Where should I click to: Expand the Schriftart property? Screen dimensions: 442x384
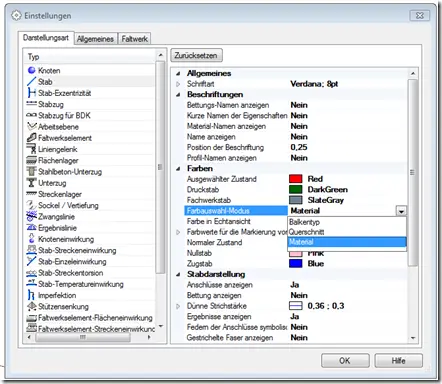click(x=178, y=84)
